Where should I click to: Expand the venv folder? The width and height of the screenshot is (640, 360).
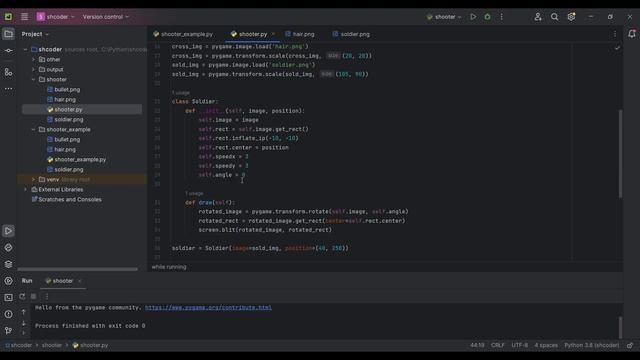(x=33, y=180)
